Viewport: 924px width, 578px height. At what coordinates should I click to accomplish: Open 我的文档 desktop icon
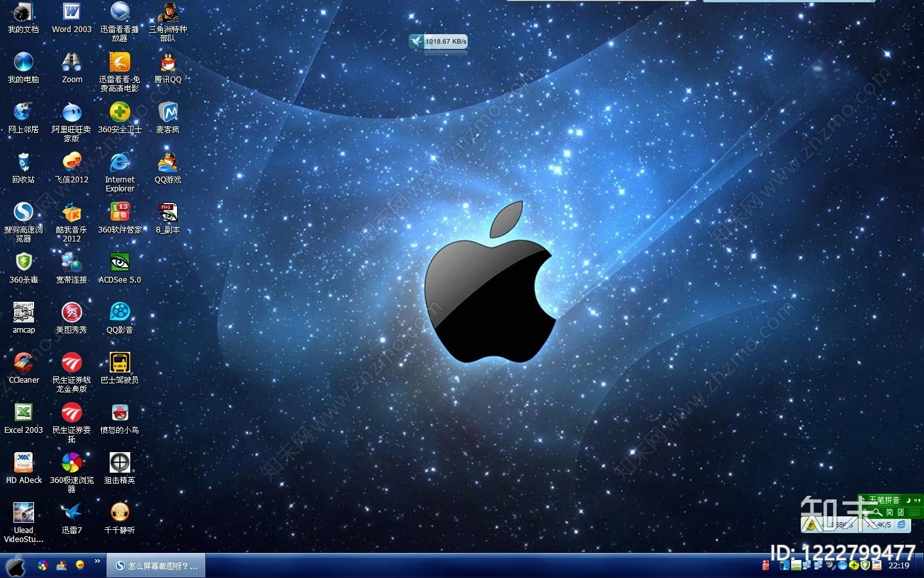coord(23,18)
